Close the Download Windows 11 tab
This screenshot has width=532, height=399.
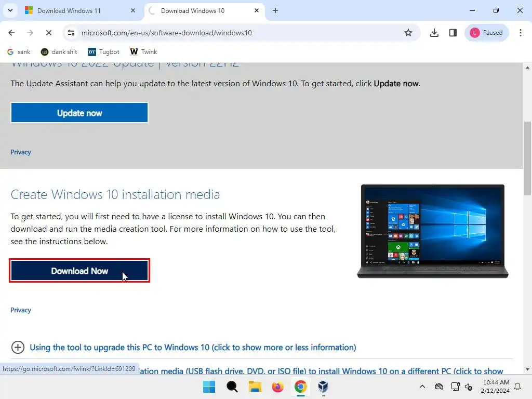tap(133, 10)
